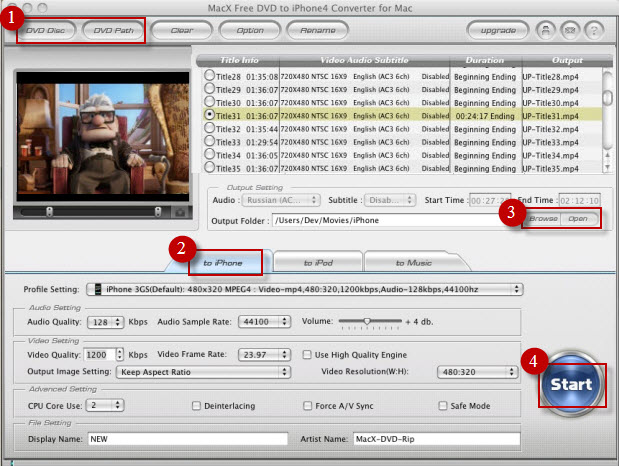Click the Display Name field
Screen dimensions: 619x466
(x=188, y=439)
